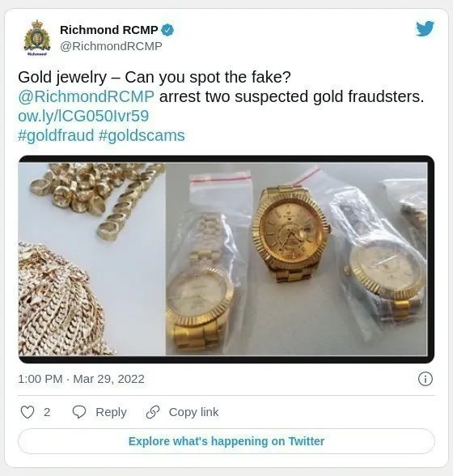Open the Richmond RCMP display name
453x476 pixels.
pos(109,30)
